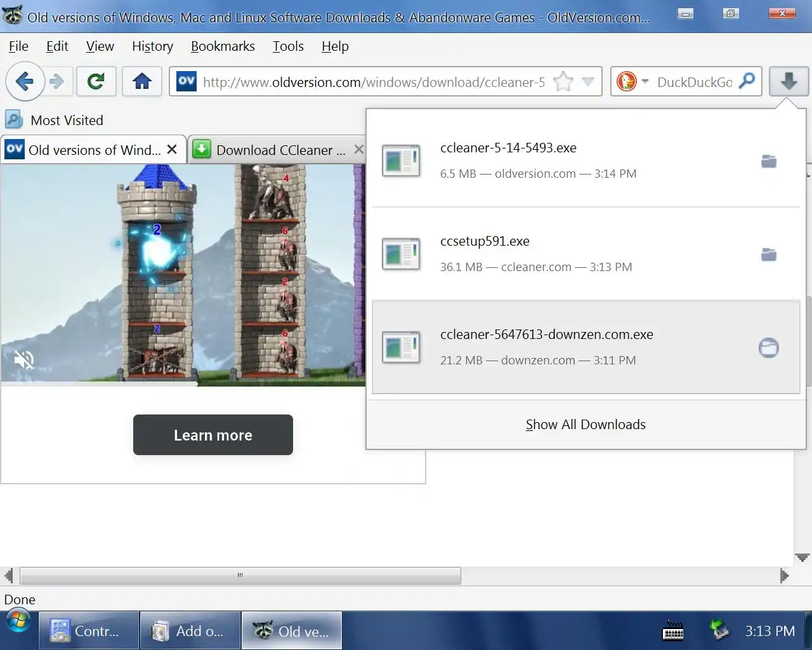Click the 6.5 MB oldversion.com 3:14 PM details

538,173
